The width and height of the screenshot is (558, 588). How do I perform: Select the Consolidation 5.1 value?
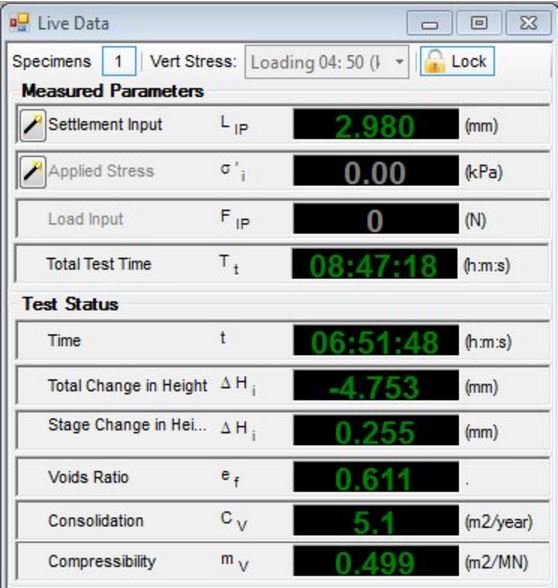tap(376, 520)
